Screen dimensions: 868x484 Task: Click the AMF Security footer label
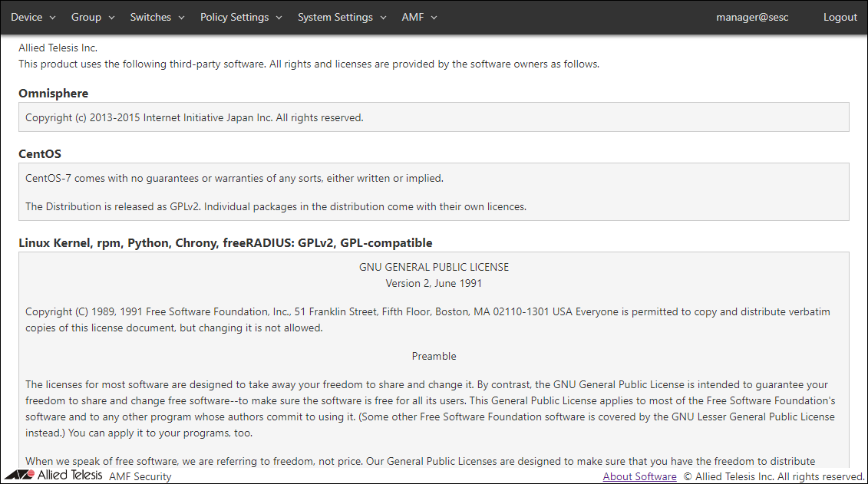140,476
